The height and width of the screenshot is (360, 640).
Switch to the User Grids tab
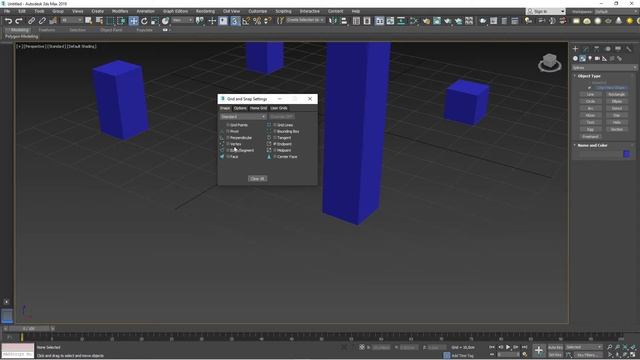pyautogui.click(x=279, y=108)
